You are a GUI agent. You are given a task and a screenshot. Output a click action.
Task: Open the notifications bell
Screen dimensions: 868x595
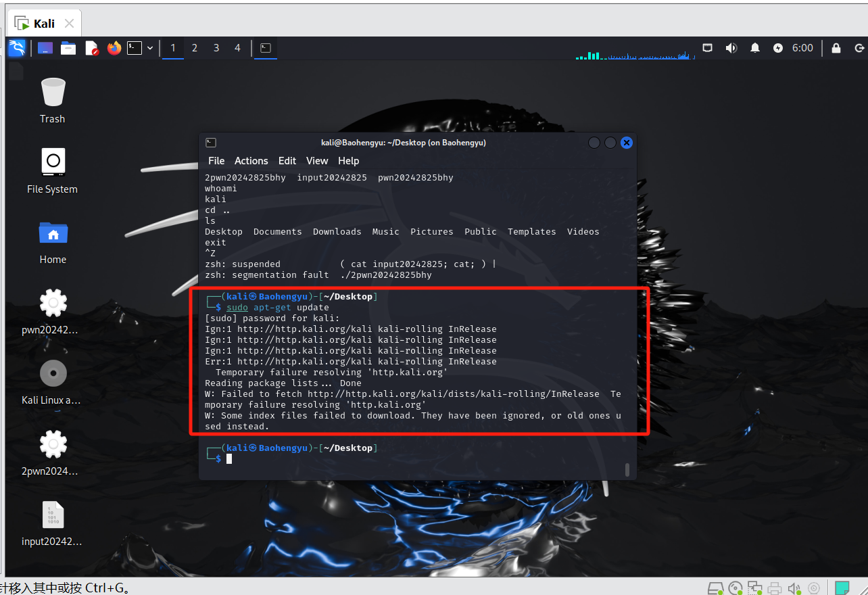pyautogui.click(x=755, y=48)
